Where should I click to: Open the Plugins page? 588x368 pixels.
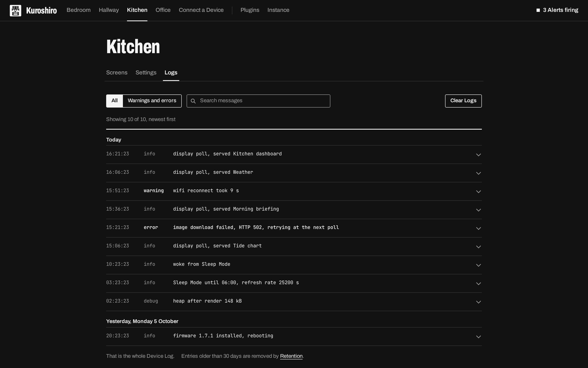pyautogui.click(x=250, y=10)
